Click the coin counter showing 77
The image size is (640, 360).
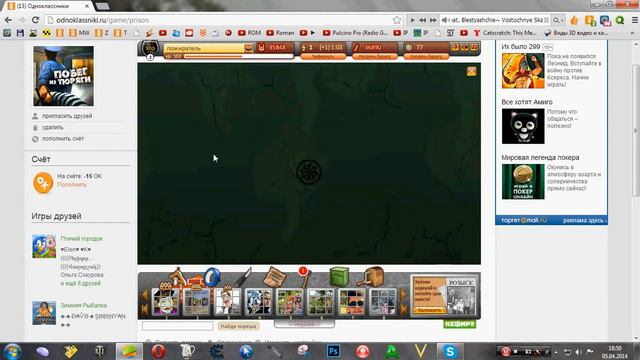pos(426,48)
